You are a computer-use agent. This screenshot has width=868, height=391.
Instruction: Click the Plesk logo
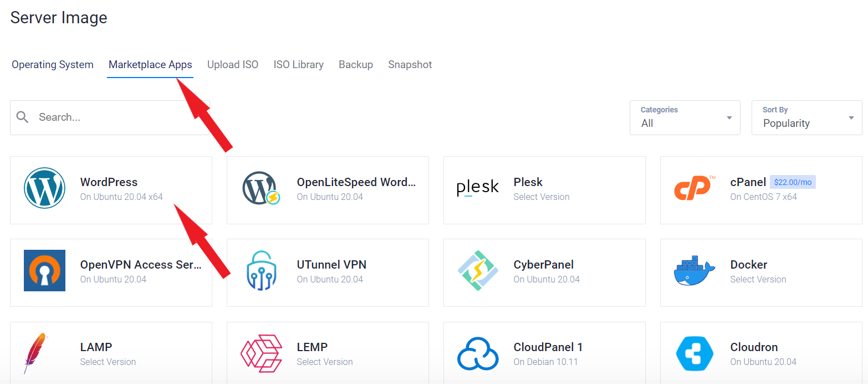477,188
